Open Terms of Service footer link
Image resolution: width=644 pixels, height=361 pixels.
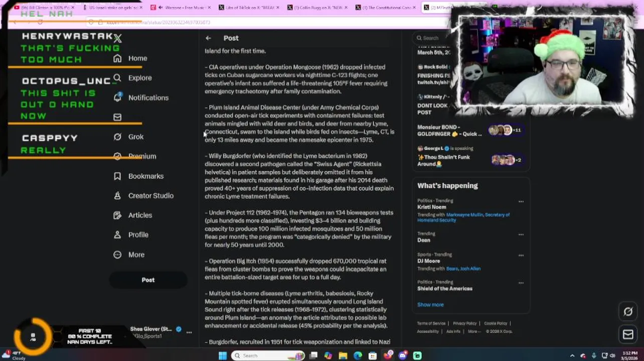pos(431,323)
